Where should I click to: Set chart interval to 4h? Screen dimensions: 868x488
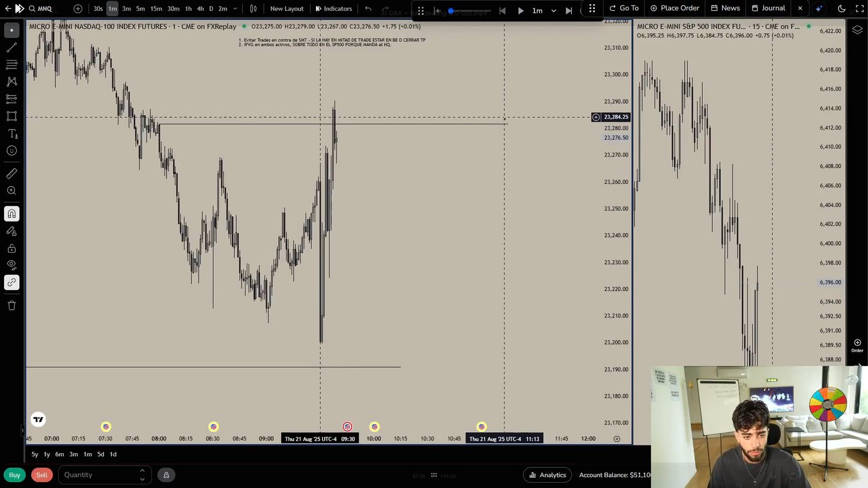(x=200, y=9)
